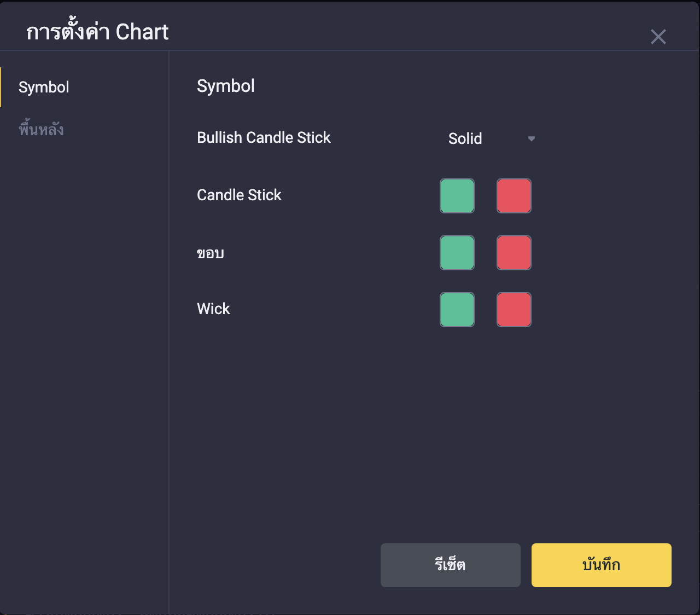Viewport: 700px width, 615px height.
Task: Open the red ขอบ border color swatch
Action: pos(514,253)
